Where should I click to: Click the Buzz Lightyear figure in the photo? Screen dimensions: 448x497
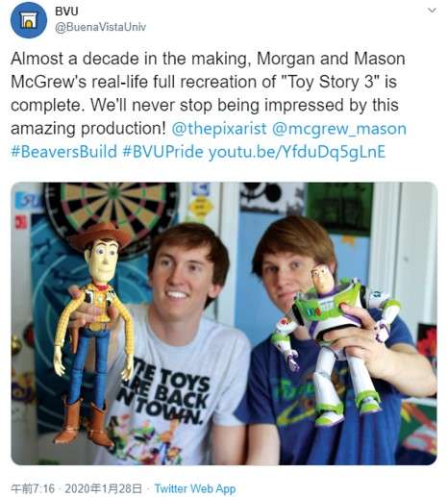334,344
